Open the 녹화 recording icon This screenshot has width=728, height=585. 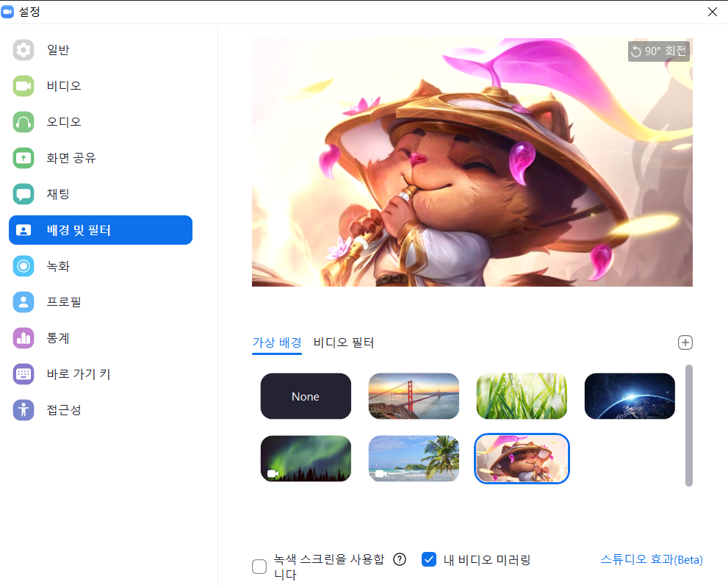pos(24,266)
